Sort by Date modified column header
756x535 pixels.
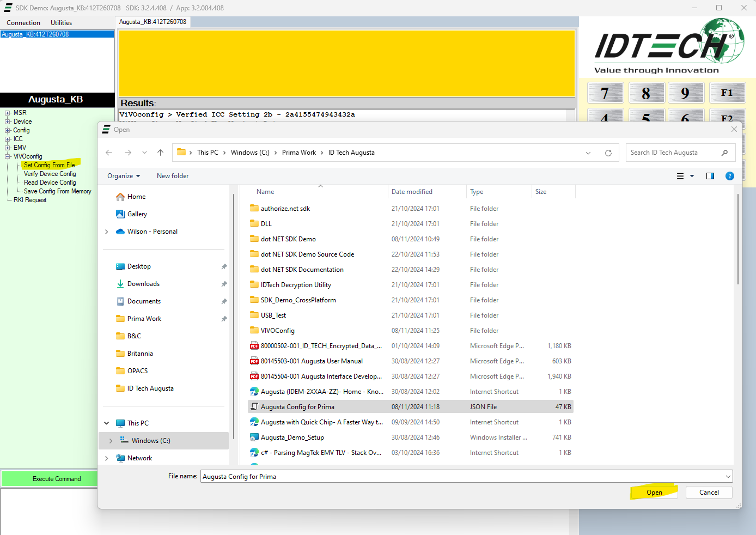(427, 192)
